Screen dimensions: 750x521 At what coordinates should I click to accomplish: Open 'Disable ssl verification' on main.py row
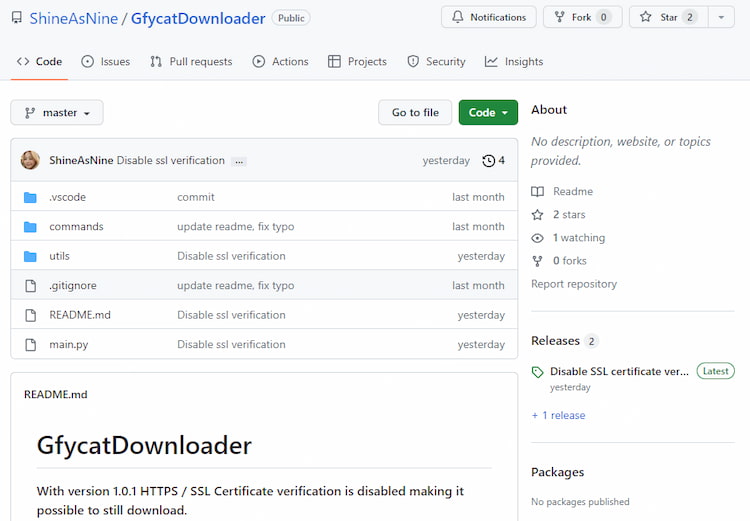pos(231,344)
